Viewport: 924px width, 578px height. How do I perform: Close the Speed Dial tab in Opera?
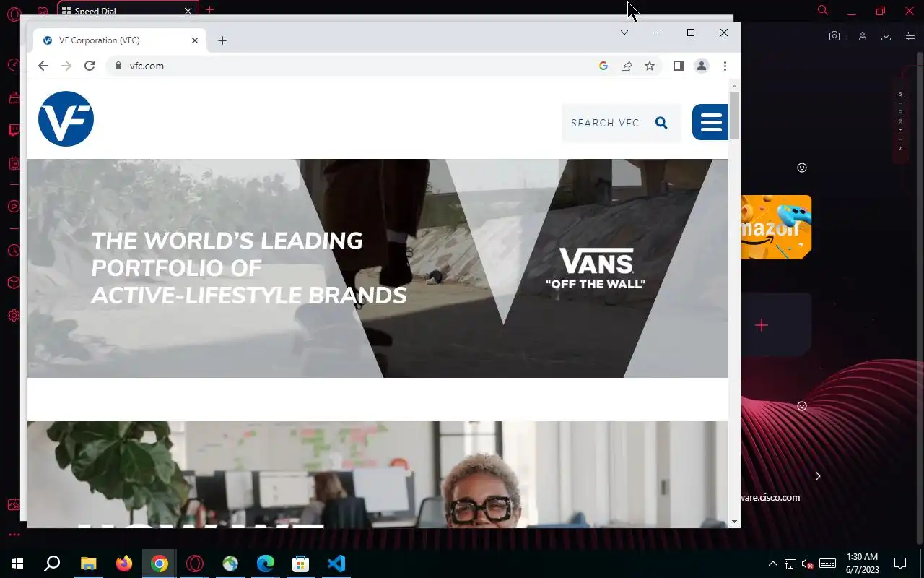188,11
